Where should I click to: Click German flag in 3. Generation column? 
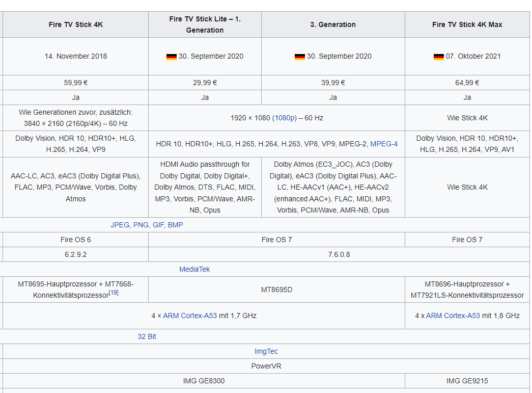tap(299, 57)
